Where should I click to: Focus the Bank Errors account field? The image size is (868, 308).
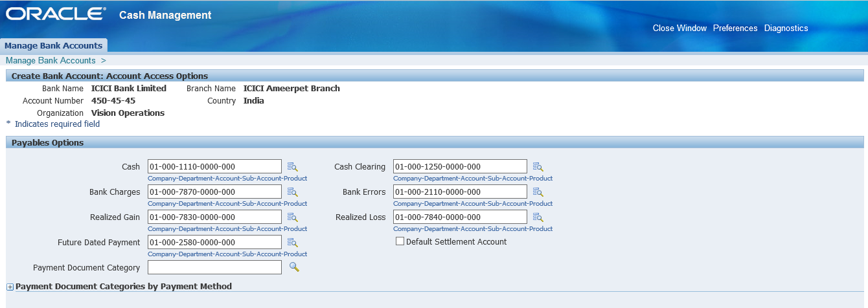tap(460, 192)
